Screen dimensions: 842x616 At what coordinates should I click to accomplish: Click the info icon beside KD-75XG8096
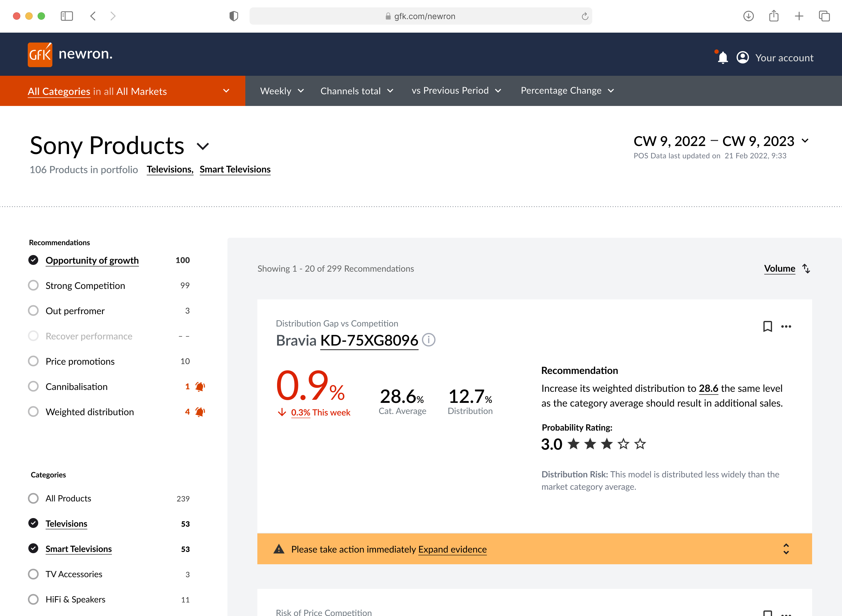(429, 340)
